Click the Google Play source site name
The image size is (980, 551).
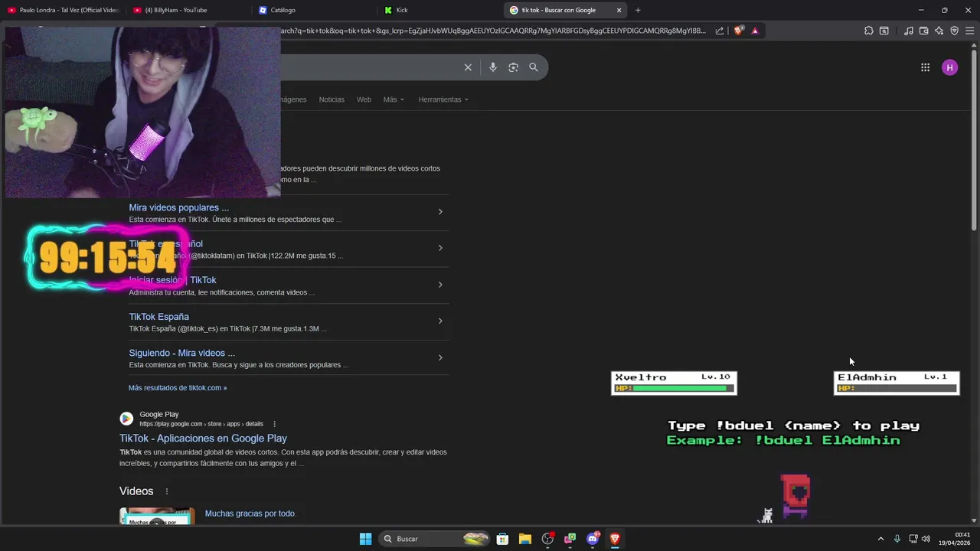(x=158, y=415)
